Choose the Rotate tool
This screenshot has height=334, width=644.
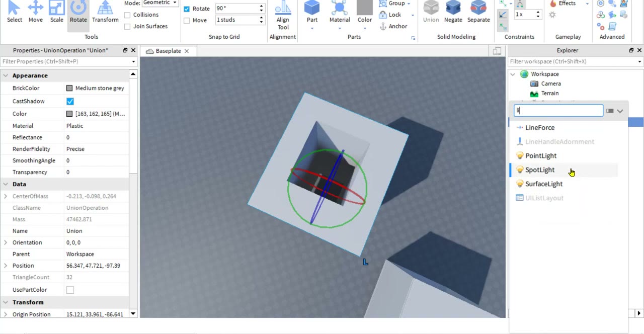[x=78, y=12]
